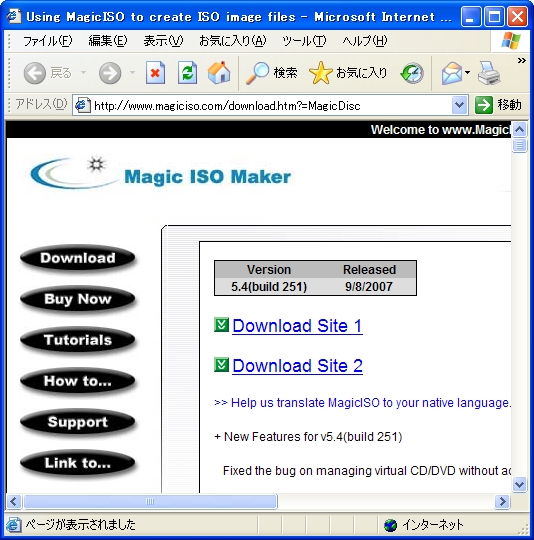Click the Download Site 1 link
Viewport: 534px width, 540px height.
(x=297, y=326)
